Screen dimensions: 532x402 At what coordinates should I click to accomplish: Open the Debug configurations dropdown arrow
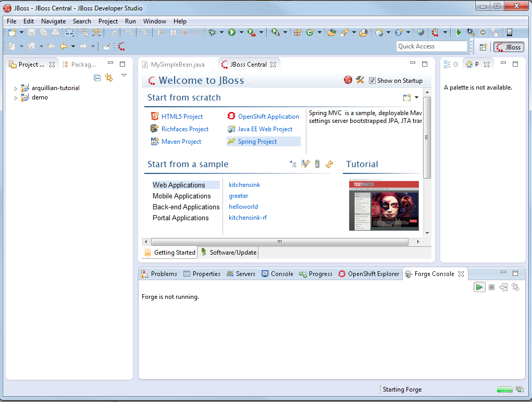click(x=221, y=32)
